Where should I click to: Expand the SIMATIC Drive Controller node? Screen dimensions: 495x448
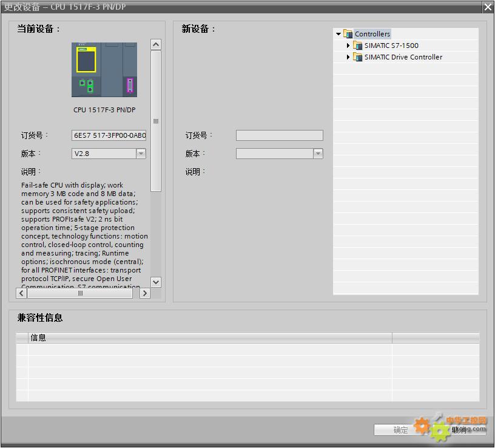(348, 57)
